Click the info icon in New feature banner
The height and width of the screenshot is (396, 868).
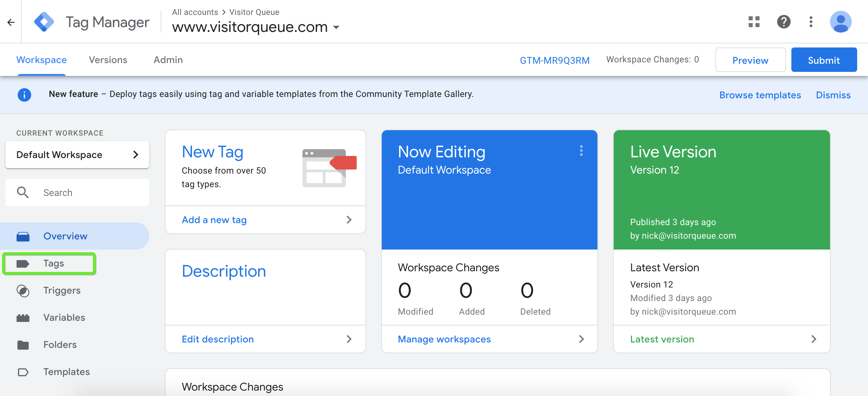(24, 95)
